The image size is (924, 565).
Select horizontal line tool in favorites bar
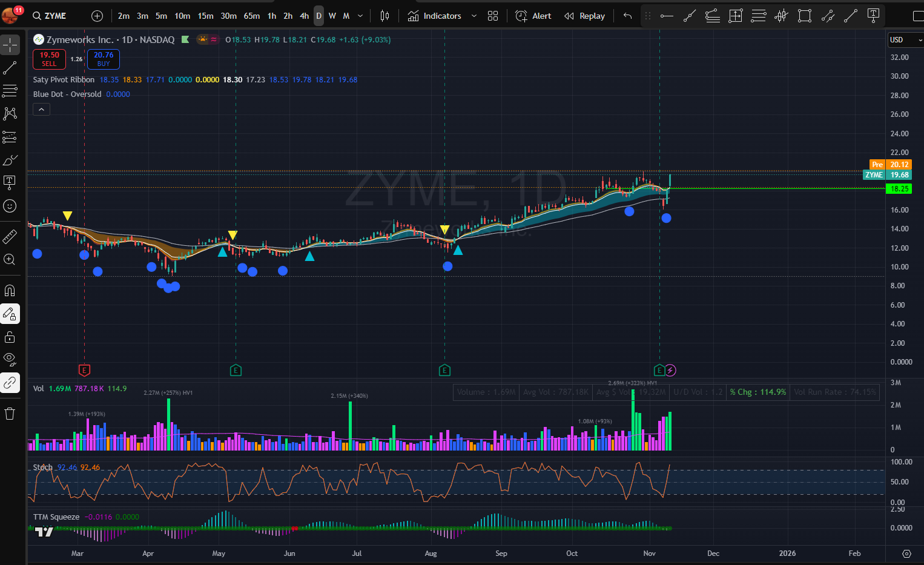pos(667,16)
